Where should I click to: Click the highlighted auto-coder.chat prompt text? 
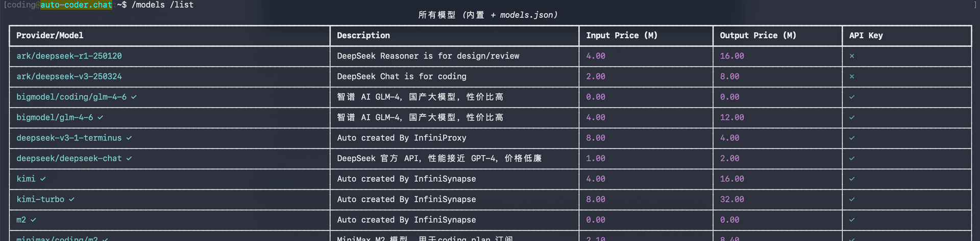pyautogui.click(x=76, y=5)
